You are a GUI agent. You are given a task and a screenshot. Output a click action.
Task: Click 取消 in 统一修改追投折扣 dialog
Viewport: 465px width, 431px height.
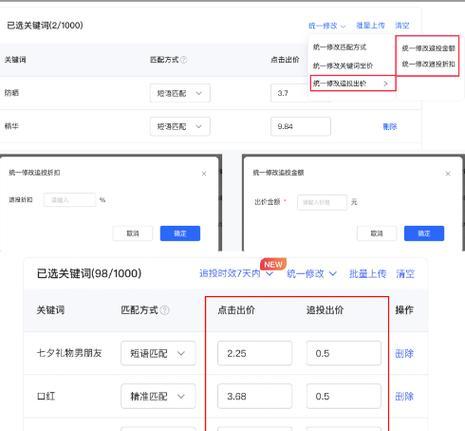(133, 233)
